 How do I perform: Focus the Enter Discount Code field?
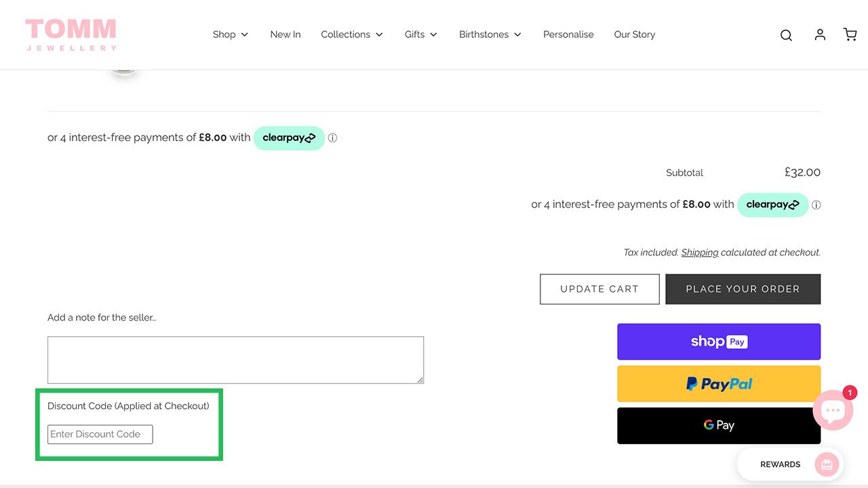[x=100, y=434]
